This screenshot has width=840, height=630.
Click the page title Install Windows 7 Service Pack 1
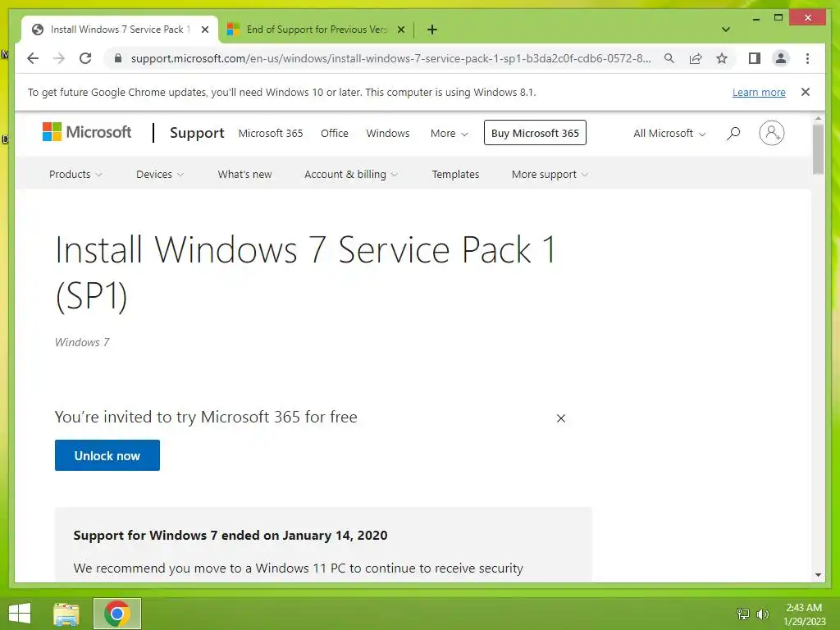pyautogui.click(x=307, y=272)
